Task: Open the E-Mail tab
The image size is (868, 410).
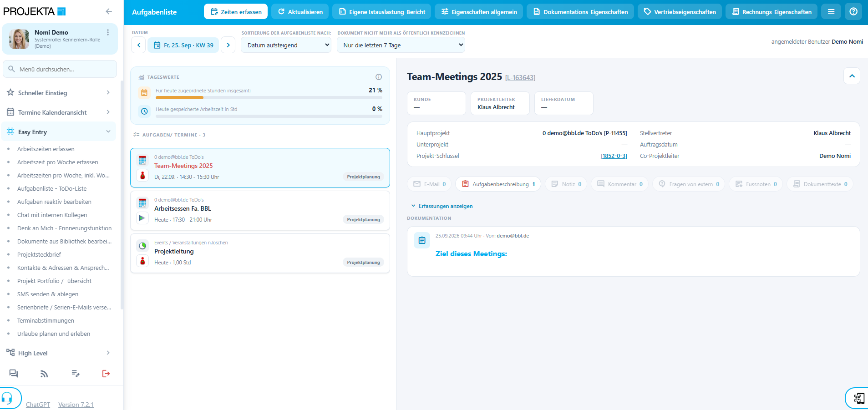Action: point(429,184)
